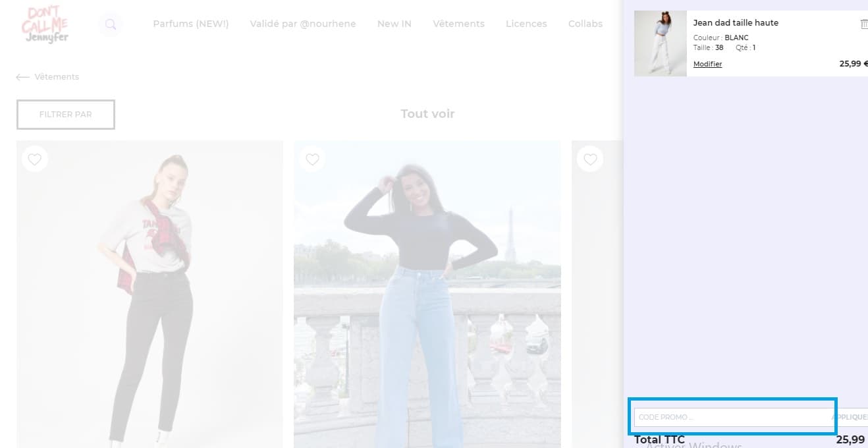
Task: Add the black jeans outfit to favorites
Action: 35,159
